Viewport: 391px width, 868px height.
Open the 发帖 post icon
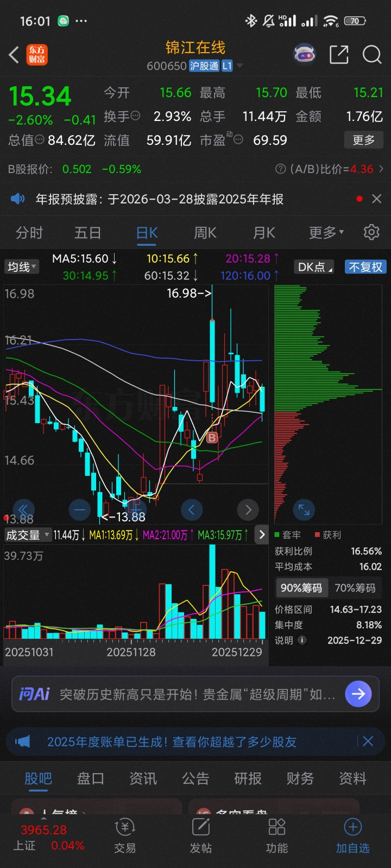pyautogui.click(x=200, y=836)
